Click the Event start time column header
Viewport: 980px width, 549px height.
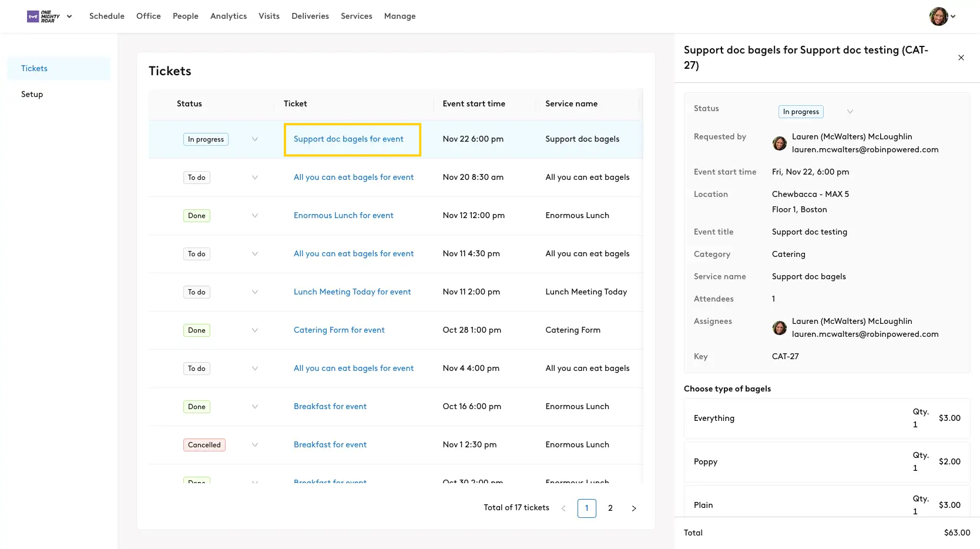tap(474, 104)
